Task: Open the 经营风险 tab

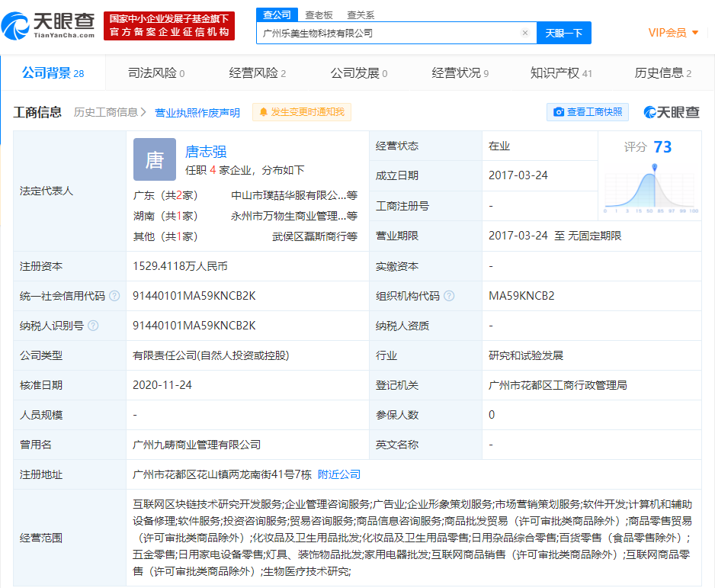Action: [x=257, y=73]
